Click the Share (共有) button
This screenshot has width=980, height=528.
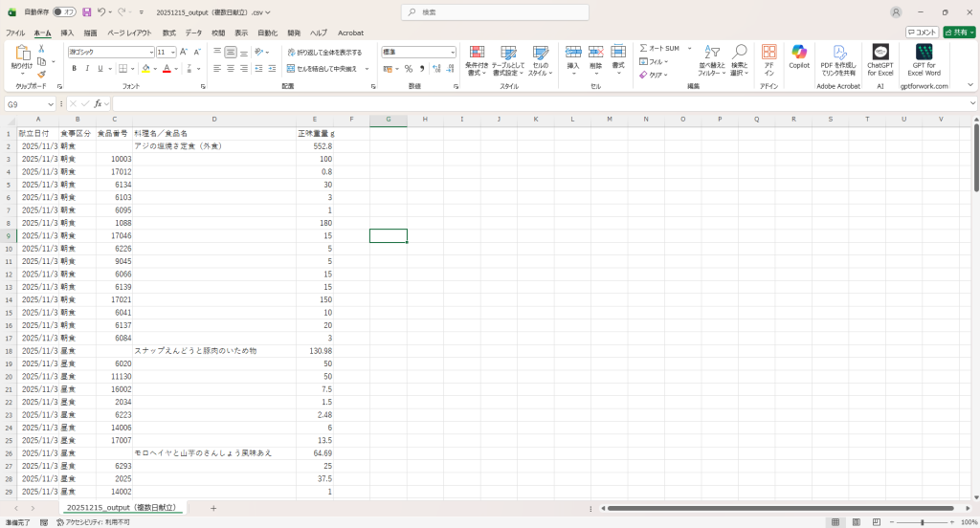click(958, 33)
